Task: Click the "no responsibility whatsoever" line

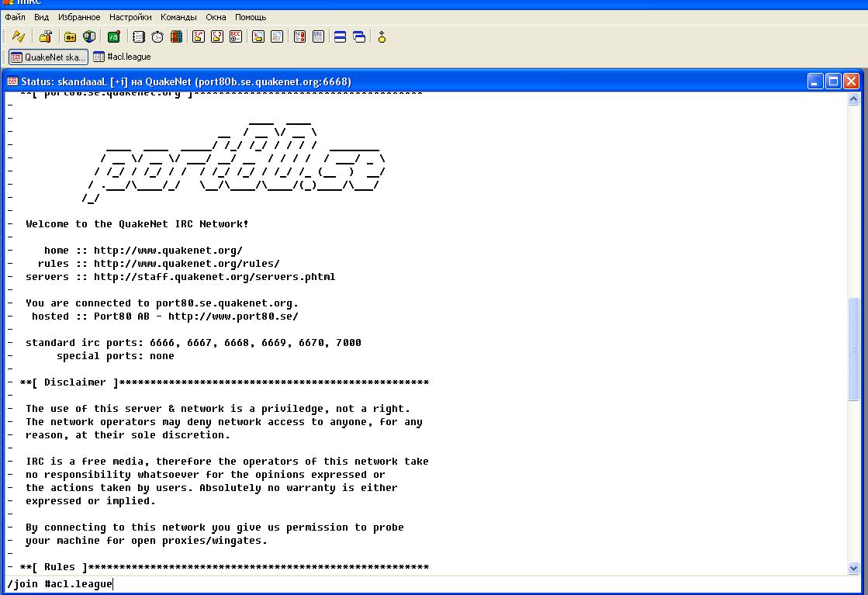Action: pos(206,475)
